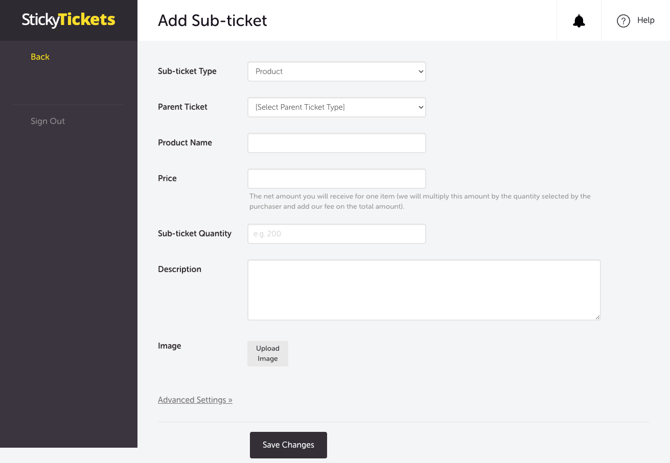Click inside the Description text area
Viewport: 670px width, 463px height.
424,290
